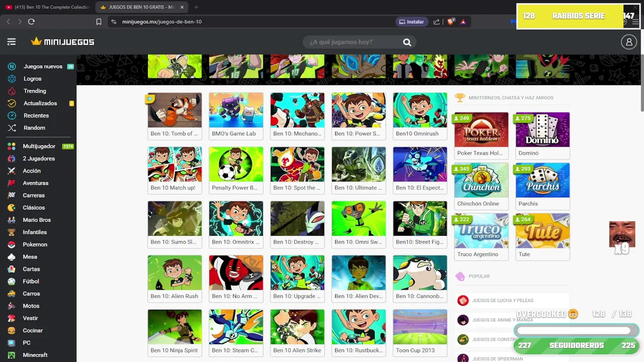Switch to the Ben 10 Complete Collection tab
644x362 pixels.
(48, 7)
